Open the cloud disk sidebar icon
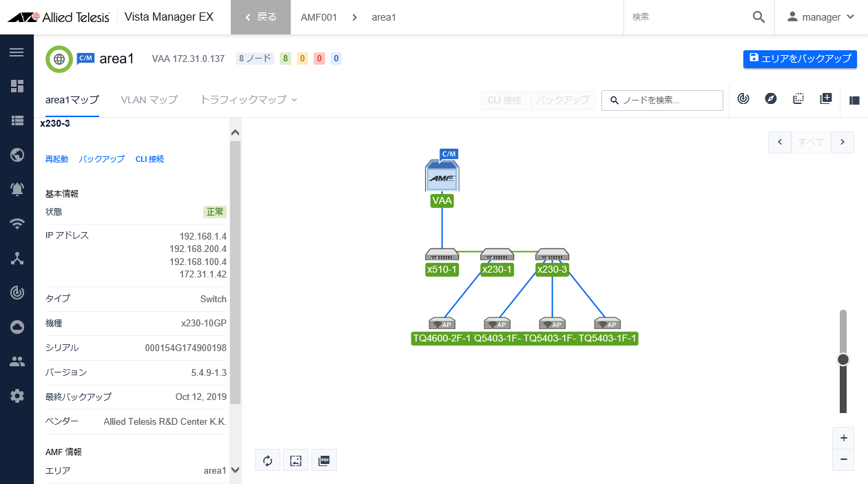This screenshot has width=868, height=484. pos(17,327)
